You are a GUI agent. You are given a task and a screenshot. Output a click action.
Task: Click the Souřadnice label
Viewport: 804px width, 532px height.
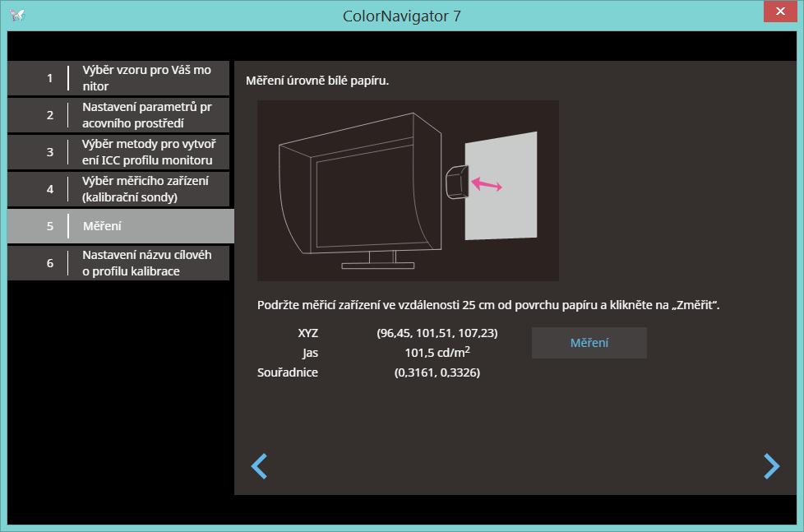click(288, 372)
